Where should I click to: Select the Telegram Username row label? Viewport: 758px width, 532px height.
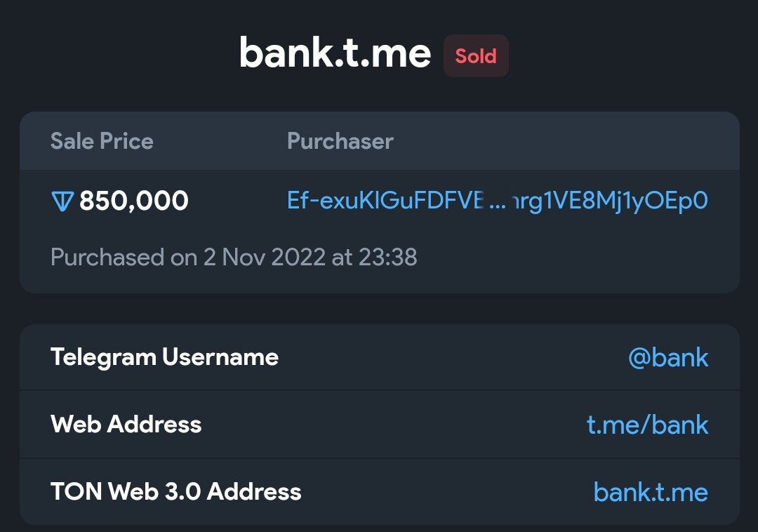[x=164, y=357]
